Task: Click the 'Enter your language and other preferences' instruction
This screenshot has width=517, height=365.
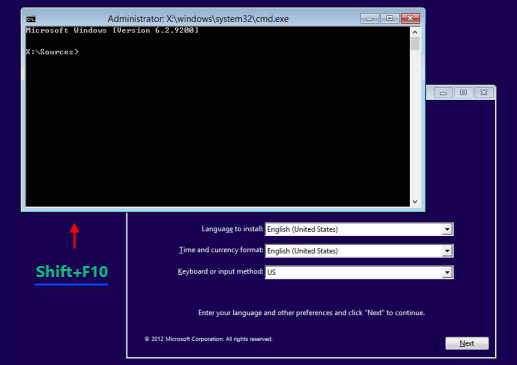Action: (311, 313)
